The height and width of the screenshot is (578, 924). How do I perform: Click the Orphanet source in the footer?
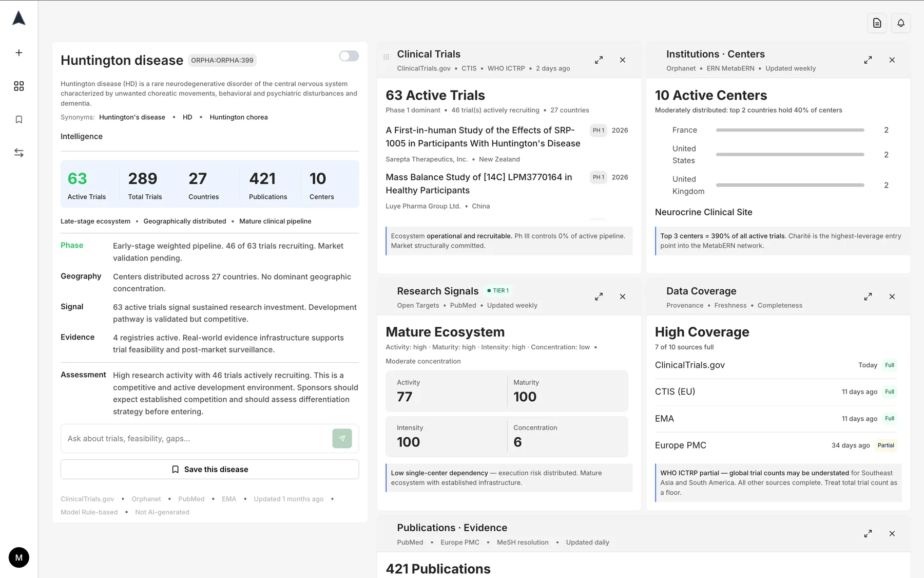tap(146, 499)
